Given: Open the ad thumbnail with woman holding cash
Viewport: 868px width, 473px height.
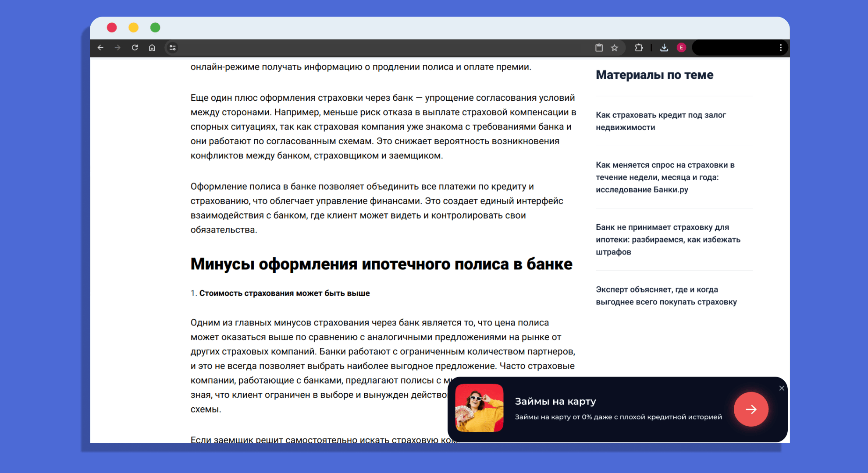Looking at the screenshot, I should [479, 408].
